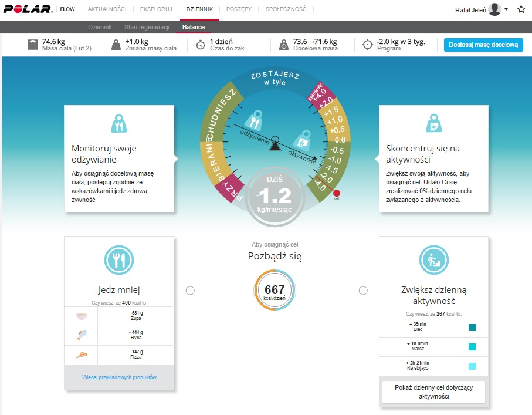The width and height of the screenshot is (532, 415).
Task: Switch to the Dziennik sub-tab
Action: pyautogui.click(x=100, y=28)
